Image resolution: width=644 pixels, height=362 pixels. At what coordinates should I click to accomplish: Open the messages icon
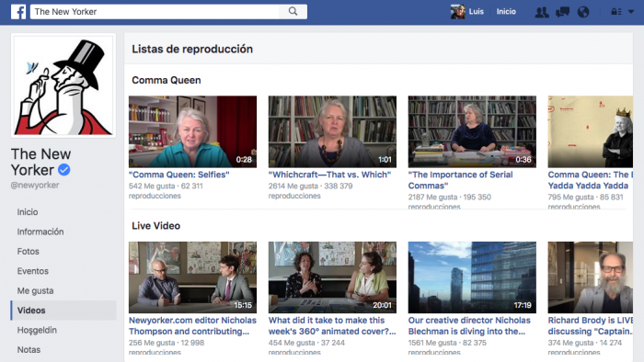(x=563, y=12)
